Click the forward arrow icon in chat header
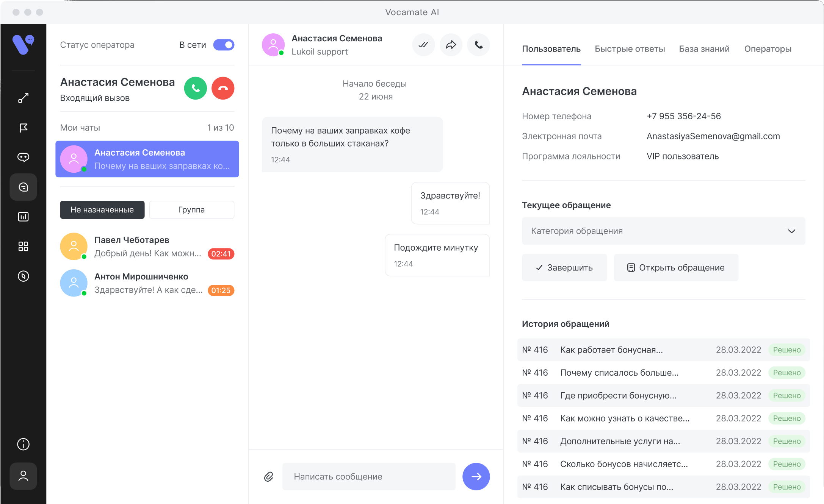 [451, 45]
